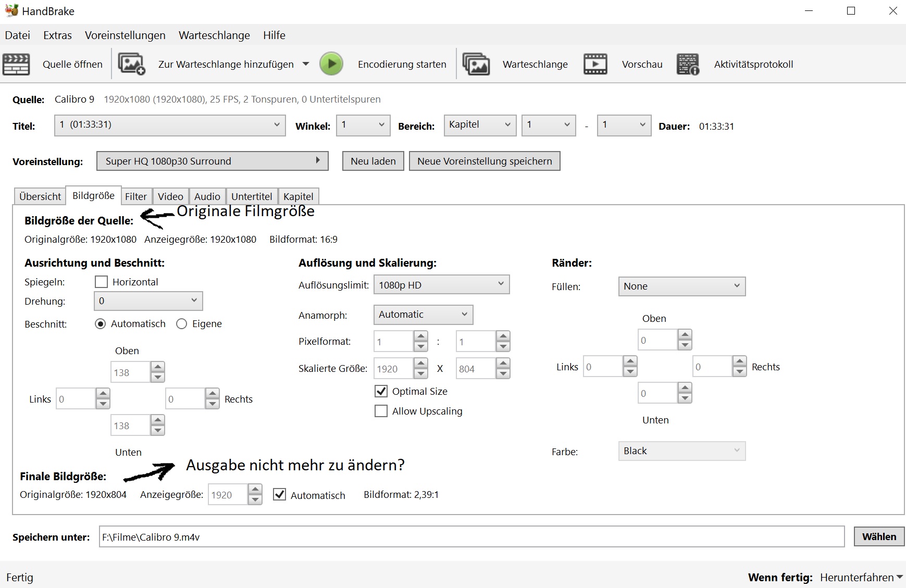
Task: Switch to the Übersicht tab
Action: (40, 196)
